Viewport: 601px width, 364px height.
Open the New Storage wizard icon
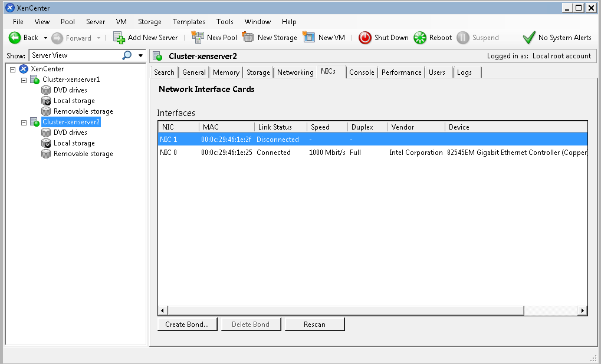[x=248, y=38]
